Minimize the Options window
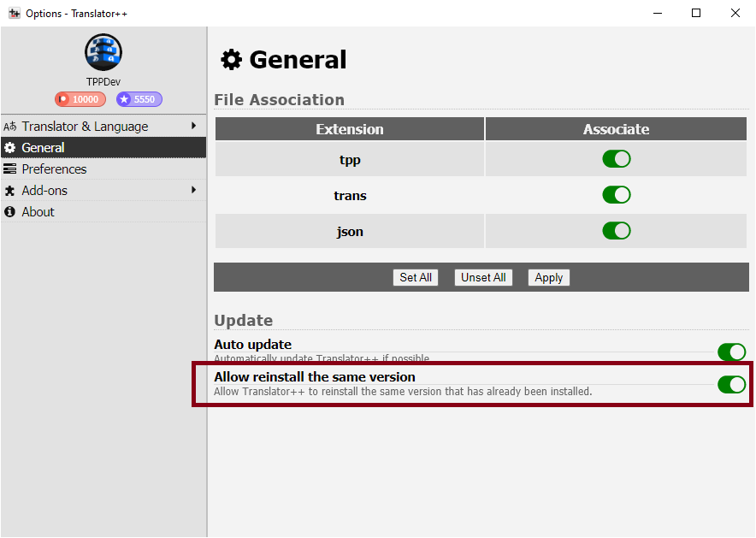The image size is (756, 538). (658, 13)
